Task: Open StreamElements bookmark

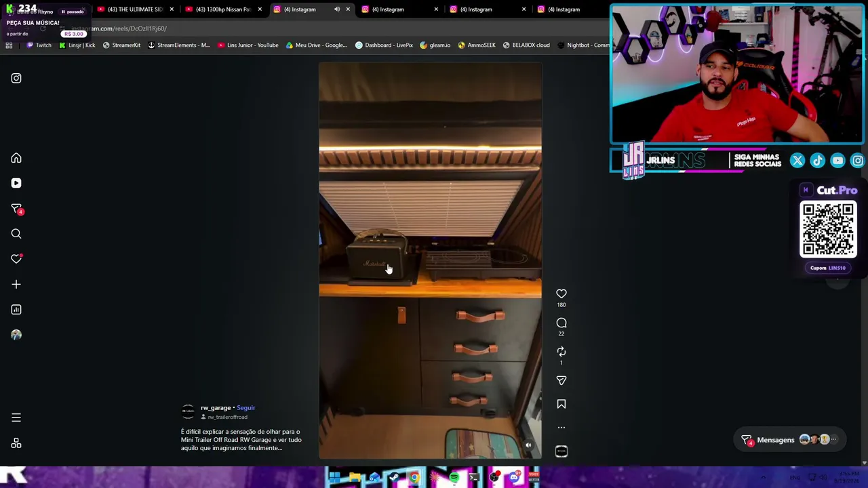Action: 179,45
